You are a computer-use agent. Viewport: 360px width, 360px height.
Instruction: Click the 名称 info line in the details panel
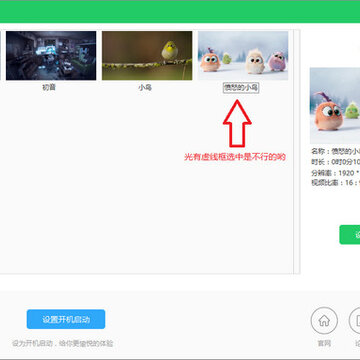336,151
